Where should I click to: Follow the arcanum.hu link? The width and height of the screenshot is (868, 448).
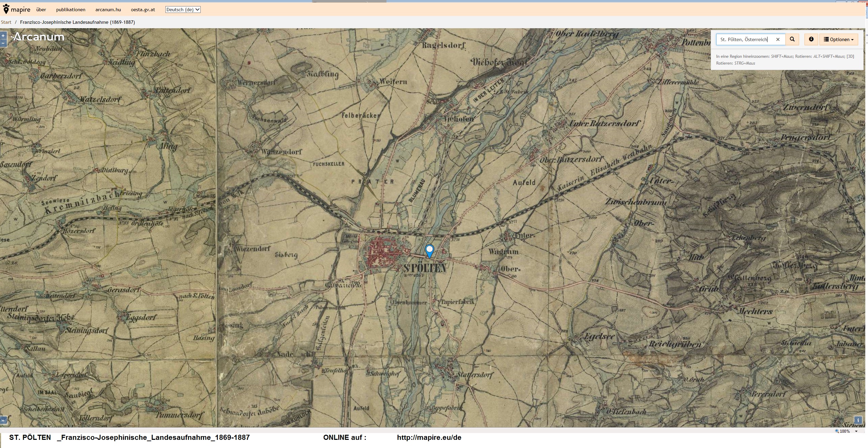pyautogui.click(x=108, y=10)
